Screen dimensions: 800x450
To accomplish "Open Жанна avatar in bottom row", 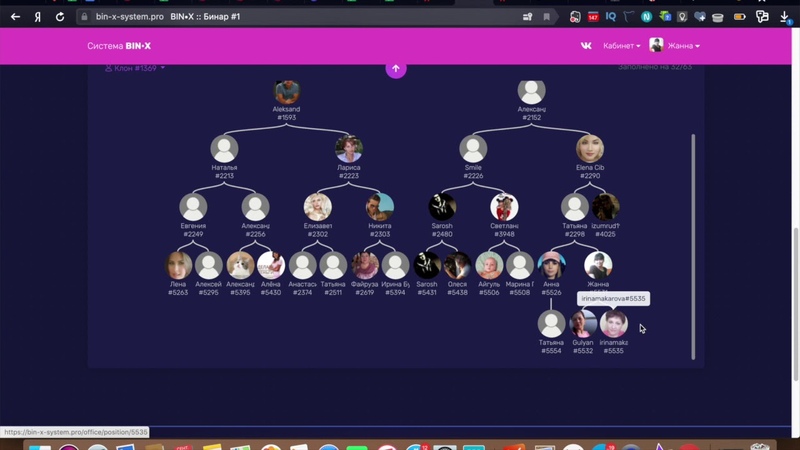I will (x=598, y=265).
